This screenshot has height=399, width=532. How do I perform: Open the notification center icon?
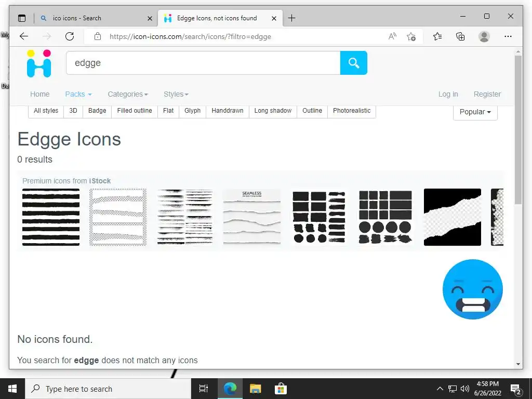click(515, 389)
